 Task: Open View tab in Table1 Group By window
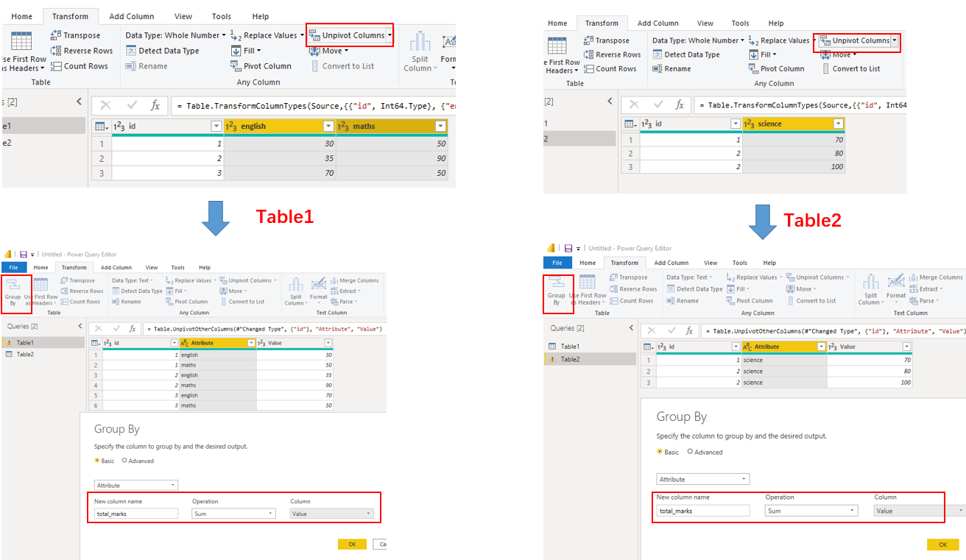(152, 268)
